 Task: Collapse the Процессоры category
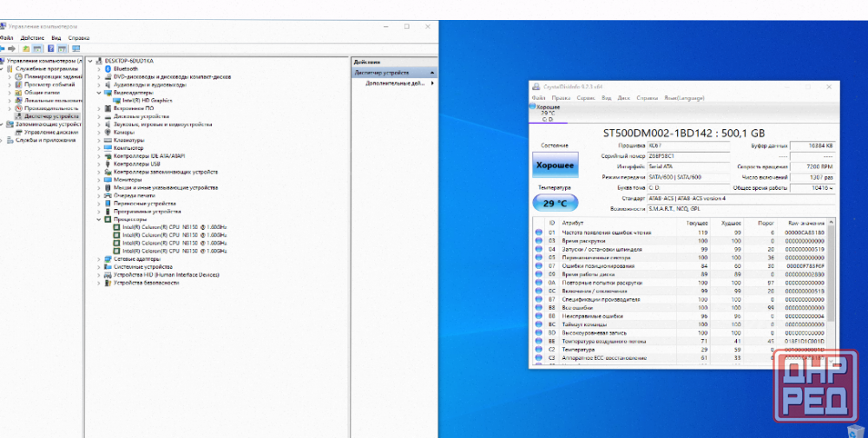(98, 219)
